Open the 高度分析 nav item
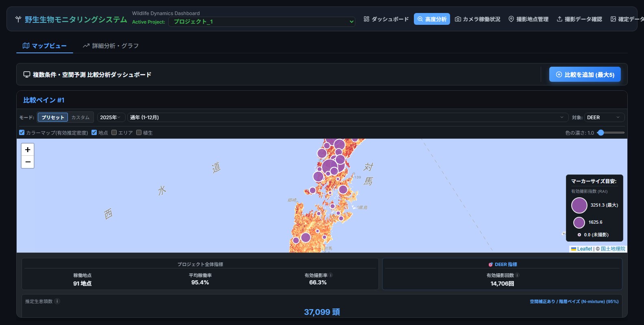The height and width of the screenshot is (325, 644). [432, 19]
